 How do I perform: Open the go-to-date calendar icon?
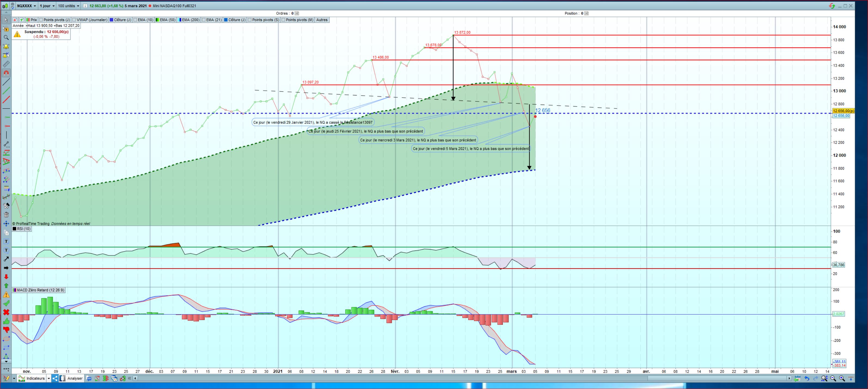click(797, 379)
